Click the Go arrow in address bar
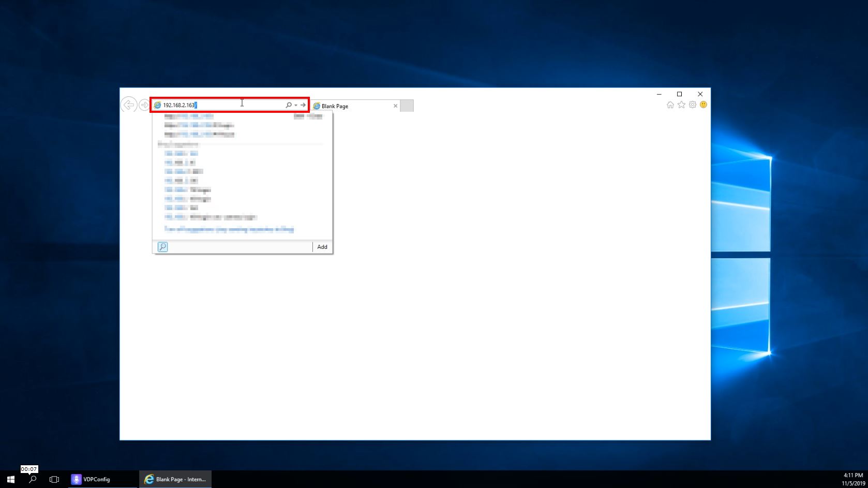Image resolution: width=868 pixels, height=488 pixels. pyautogui.click(x=303, y=105)
